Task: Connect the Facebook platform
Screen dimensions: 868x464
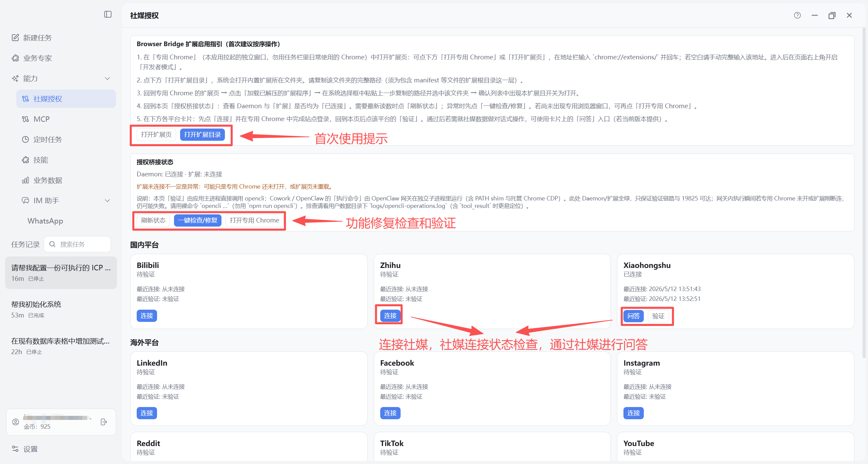Action: pos(390,413)
